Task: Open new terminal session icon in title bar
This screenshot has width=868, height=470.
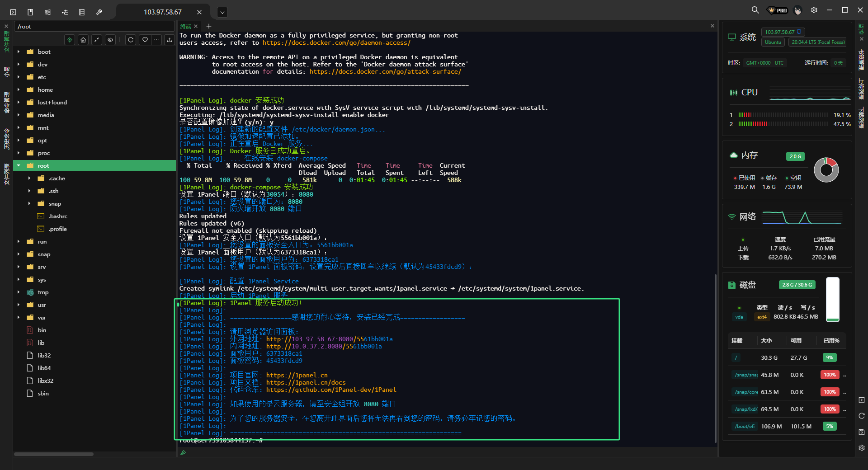Action: [x=13, y=12]
